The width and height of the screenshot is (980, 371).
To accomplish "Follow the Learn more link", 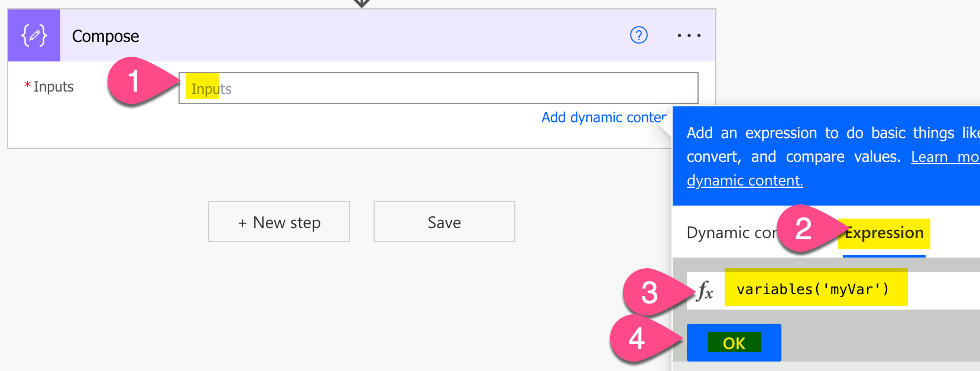I will pyautogui.click(x=945, y=157).
